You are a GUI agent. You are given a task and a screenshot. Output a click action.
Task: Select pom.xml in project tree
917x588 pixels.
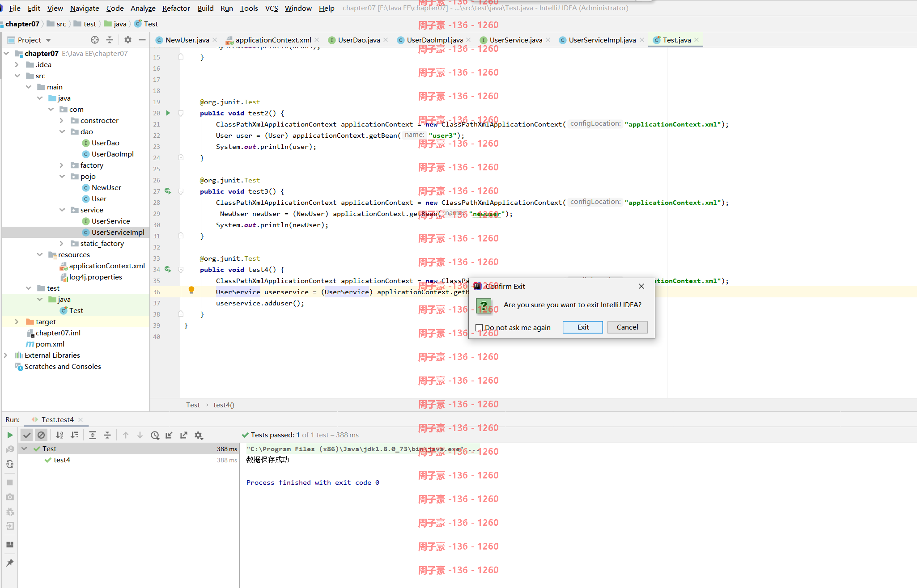[50, 344]
